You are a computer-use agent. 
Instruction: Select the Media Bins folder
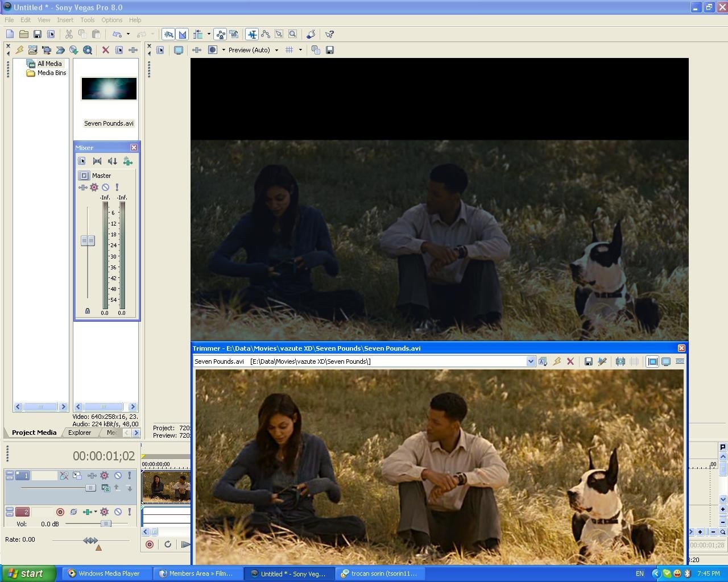tap(51, 73)
